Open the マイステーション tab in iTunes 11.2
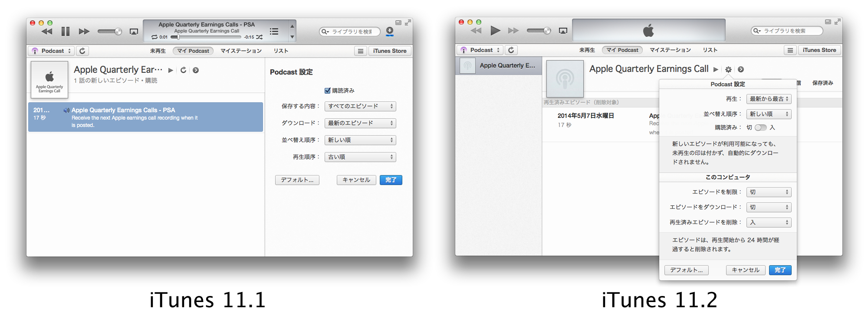 pyautogui.click(x=670, y=50)
